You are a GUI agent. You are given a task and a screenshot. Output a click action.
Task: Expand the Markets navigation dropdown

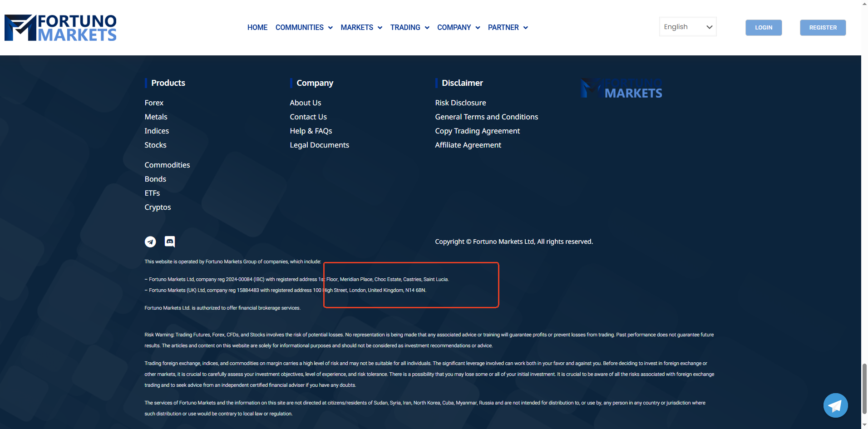(x=361, y=28)
